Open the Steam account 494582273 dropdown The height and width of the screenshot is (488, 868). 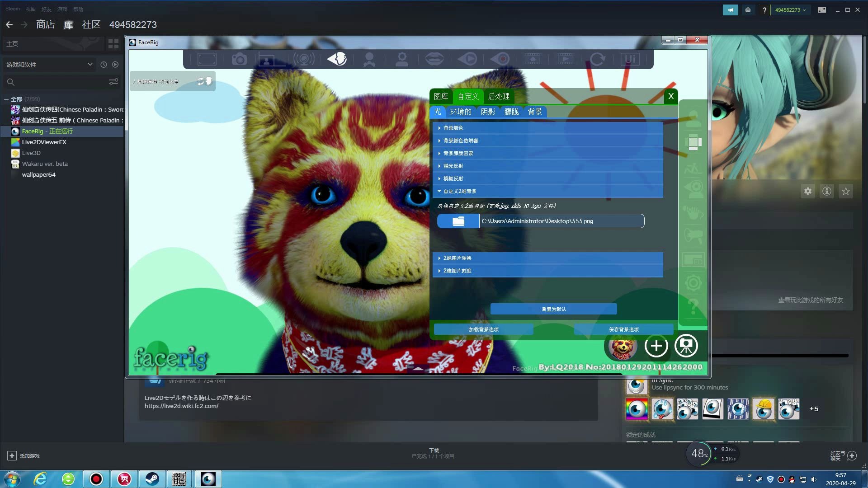tap(790, 10)
